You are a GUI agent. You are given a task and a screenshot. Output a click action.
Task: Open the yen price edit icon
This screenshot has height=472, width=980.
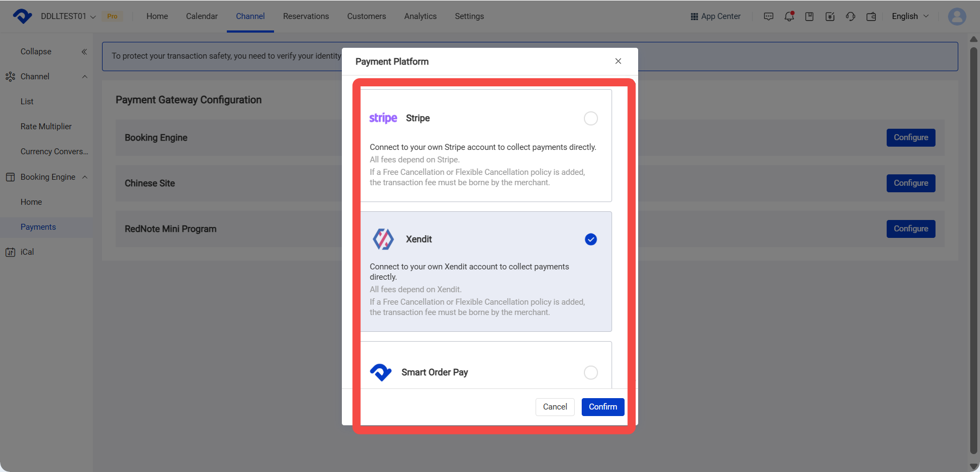[x=830, y=16]
